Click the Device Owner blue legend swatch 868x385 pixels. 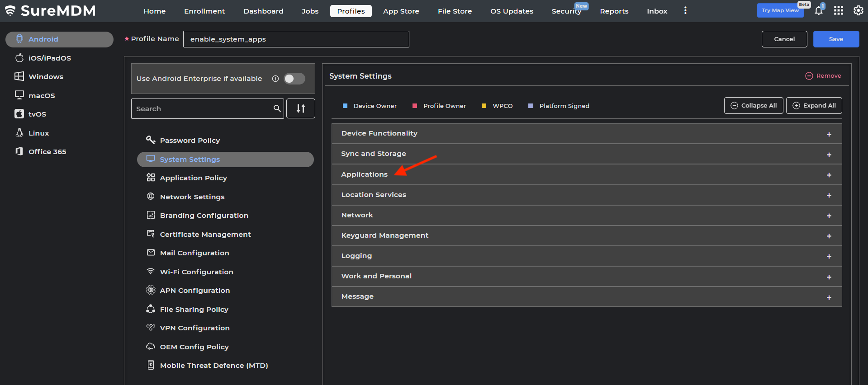click(345, 106)
